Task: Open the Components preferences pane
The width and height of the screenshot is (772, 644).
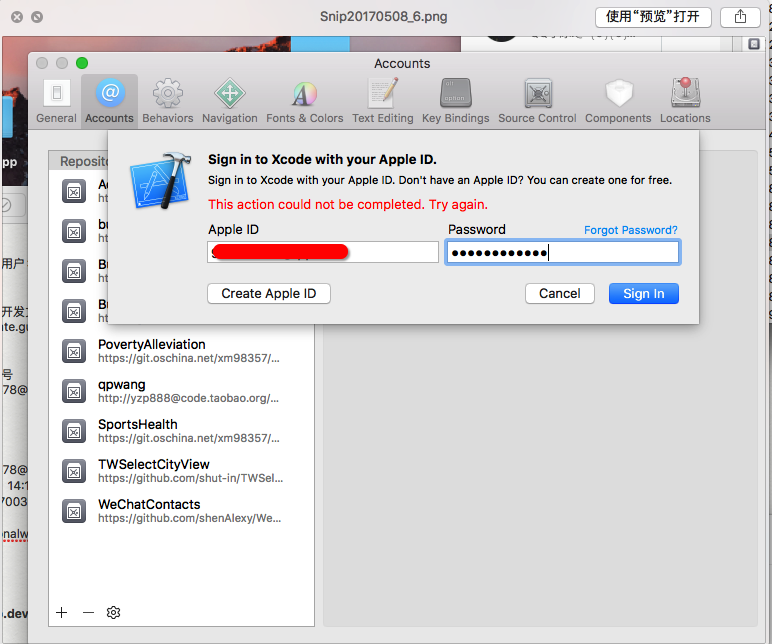Action: pyautogui.click(x=618, y=101)
